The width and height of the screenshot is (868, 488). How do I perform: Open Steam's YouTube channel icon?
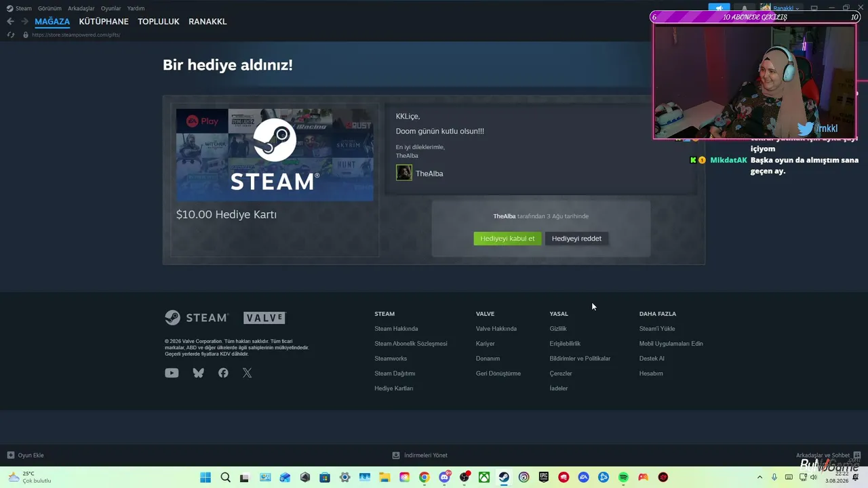coord(172,373)
